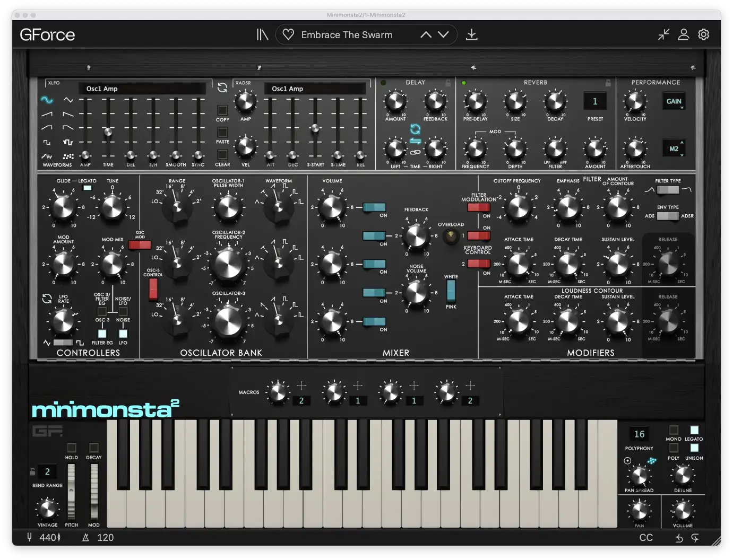Open the preset library browser icon

pos(262,35)
